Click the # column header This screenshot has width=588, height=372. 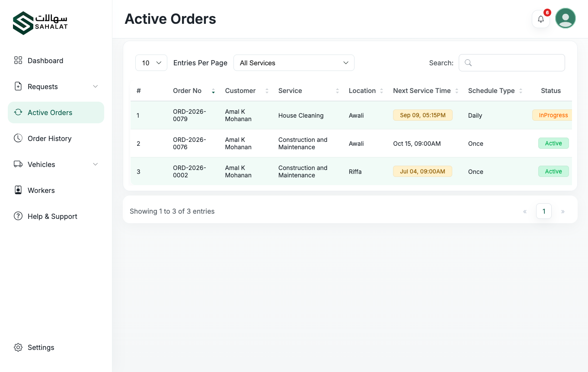point(139,91)
